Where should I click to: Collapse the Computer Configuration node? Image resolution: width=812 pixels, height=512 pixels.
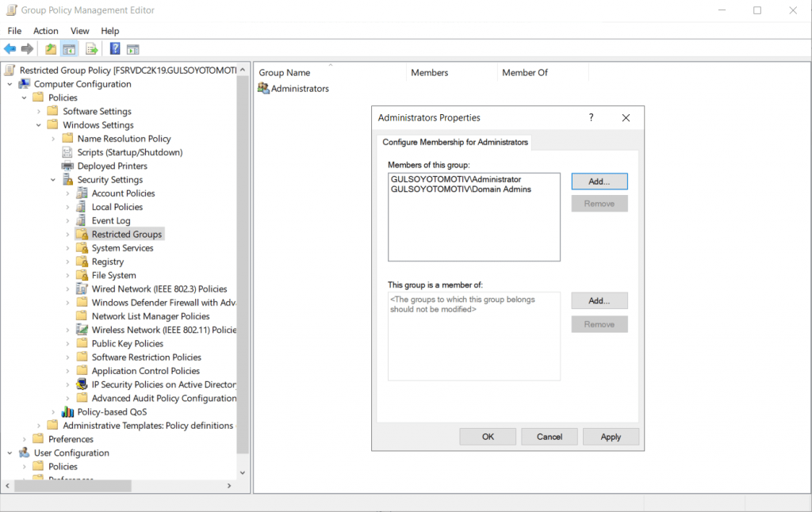click(x=10, y=84)
